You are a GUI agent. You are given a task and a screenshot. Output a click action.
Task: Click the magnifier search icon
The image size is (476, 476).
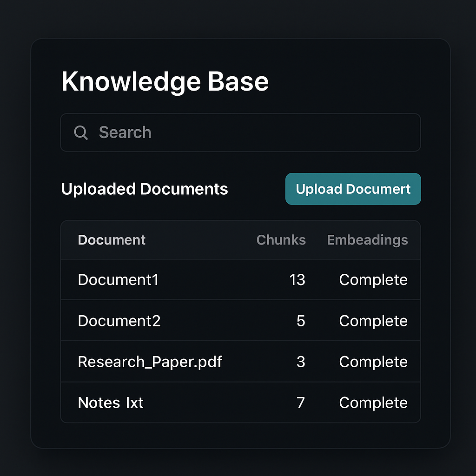[x=81, y=132]
